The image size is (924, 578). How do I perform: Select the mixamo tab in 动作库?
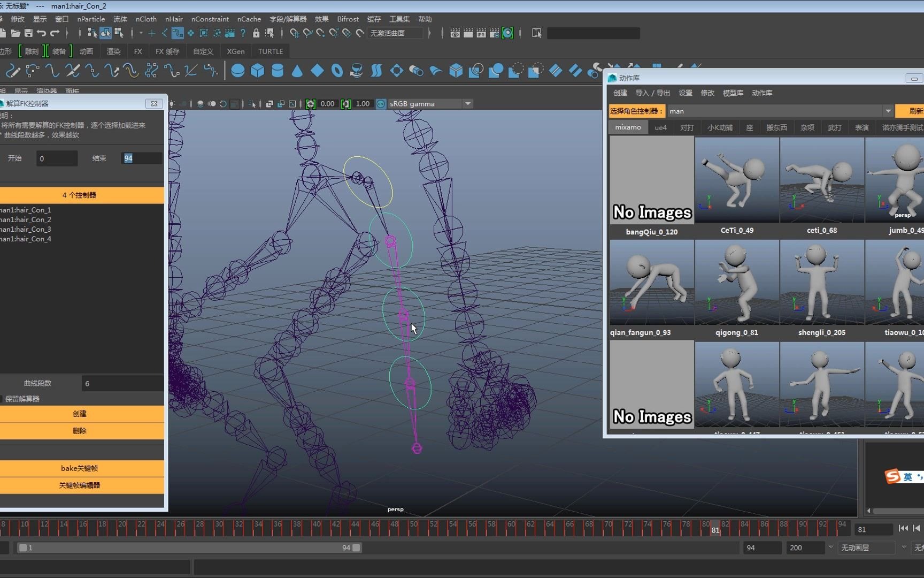pyautogui.click(x=628, y=127)
